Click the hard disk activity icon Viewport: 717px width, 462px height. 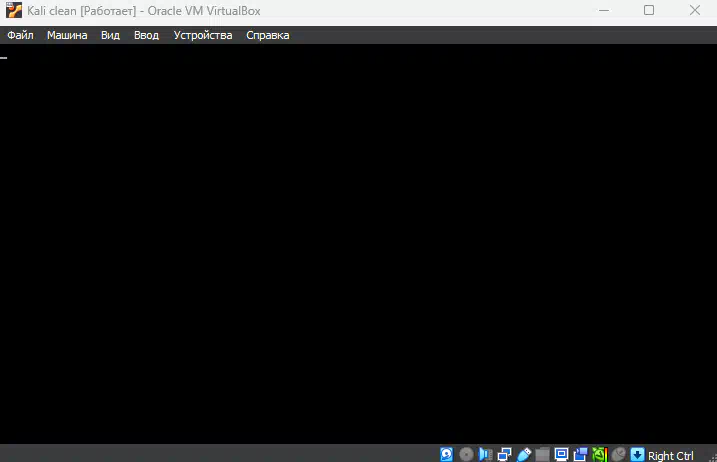click(x=447, y=454)
